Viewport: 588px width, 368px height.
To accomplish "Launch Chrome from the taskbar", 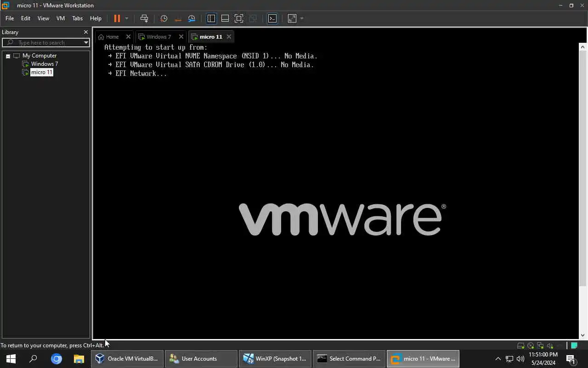I will pyautogui.click(x=57, y=359).
